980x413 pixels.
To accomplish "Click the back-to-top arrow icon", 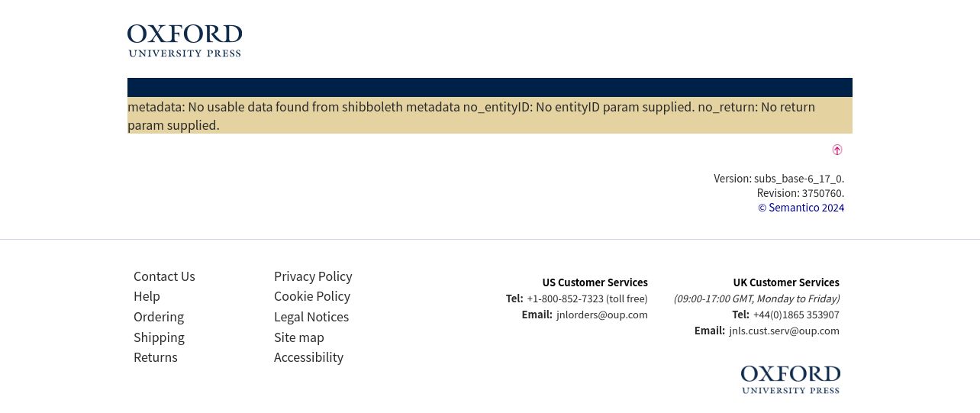I will (837, 150).
